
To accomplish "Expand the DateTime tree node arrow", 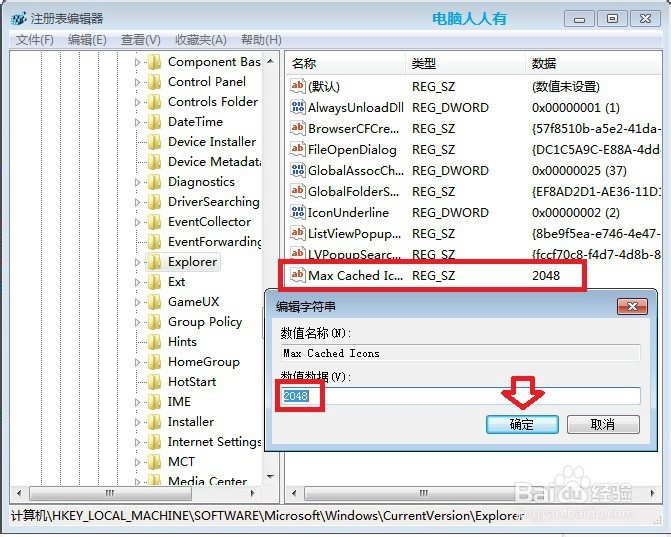I will (x=137, y=122).
